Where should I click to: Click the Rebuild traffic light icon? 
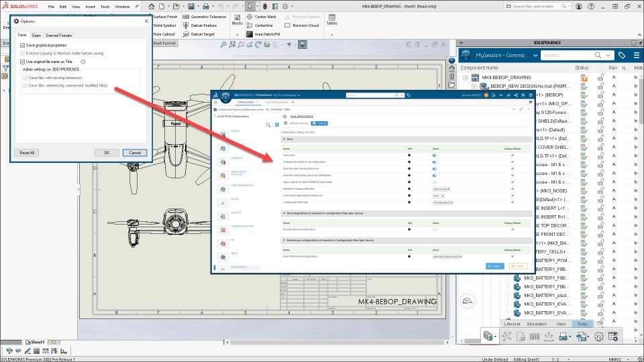click(265, 6)
